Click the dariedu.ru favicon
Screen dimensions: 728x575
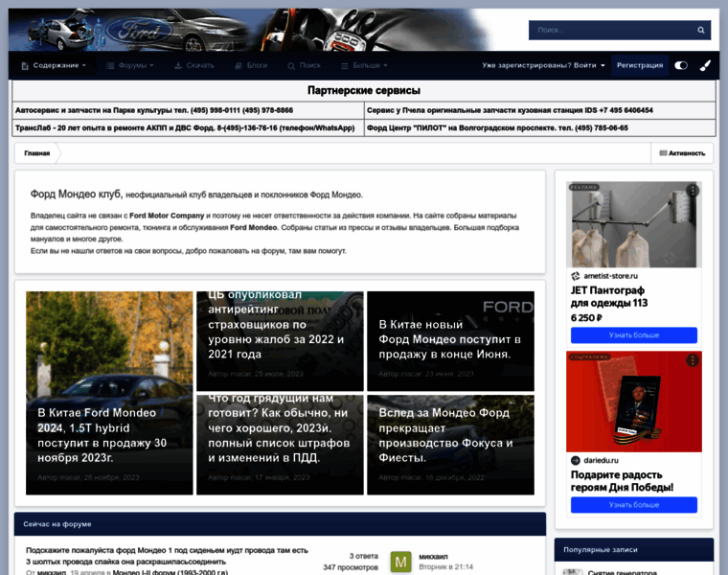pyautogui.click(x=576, y=461)
